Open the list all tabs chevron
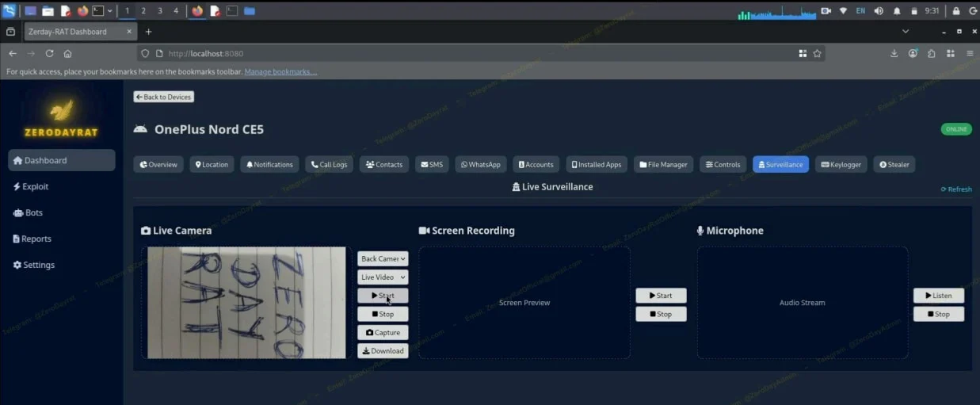Image resolution: width=980 pixels, height=405 pixels. (x=906, y=32)
